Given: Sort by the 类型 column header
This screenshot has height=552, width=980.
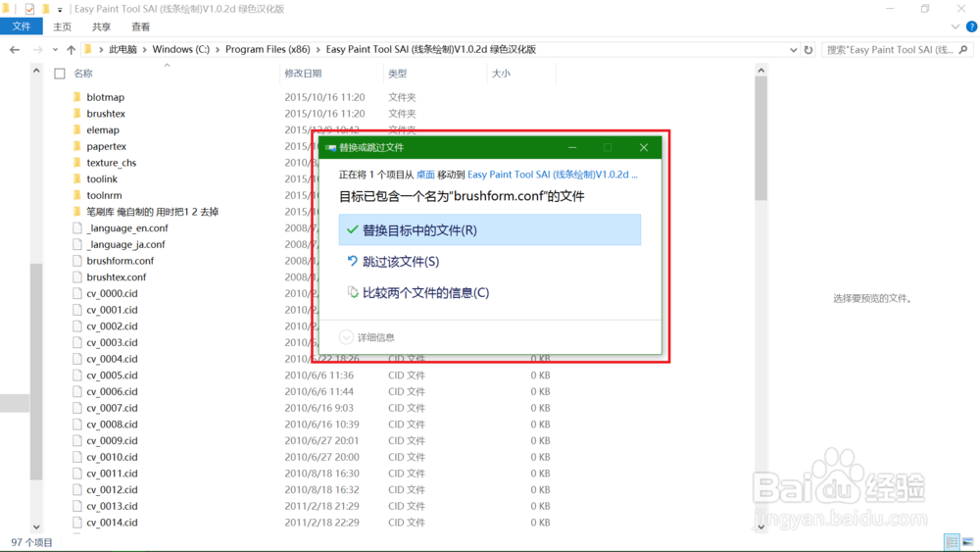Looking at the screenshot, I should pos(398,74).
